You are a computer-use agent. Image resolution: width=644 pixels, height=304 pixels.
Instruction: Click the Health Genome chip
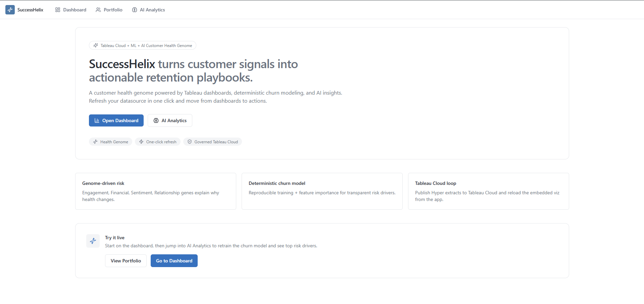110,142
